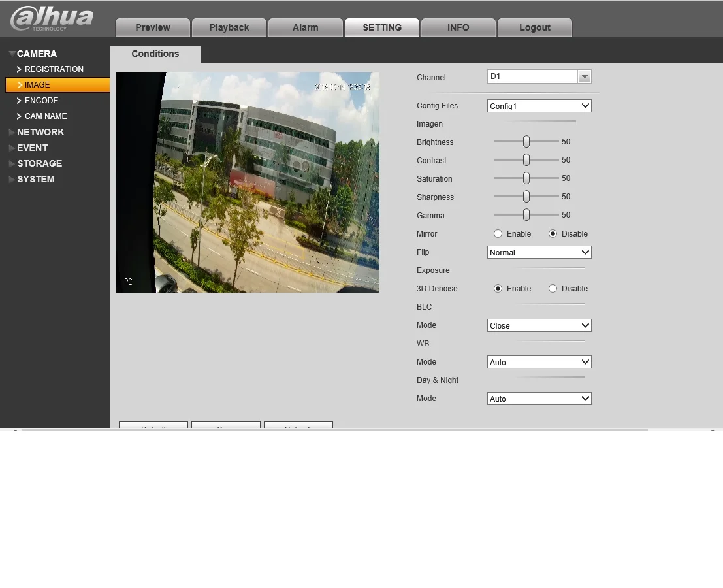Viewport: 723px width, 588px height.
Task: Enable the Mirror option
Action: point(498,234)
